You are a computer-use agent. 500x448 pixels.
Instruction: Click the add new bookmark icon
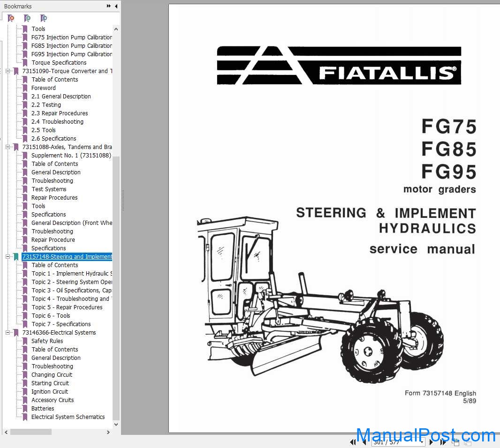coord(27,18)
